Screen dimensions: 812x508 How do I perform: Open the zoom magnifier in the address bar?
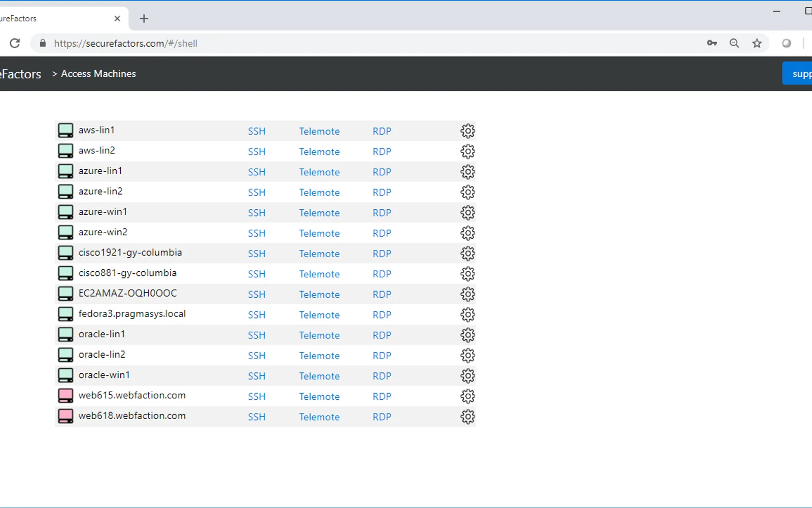[734, 43]
